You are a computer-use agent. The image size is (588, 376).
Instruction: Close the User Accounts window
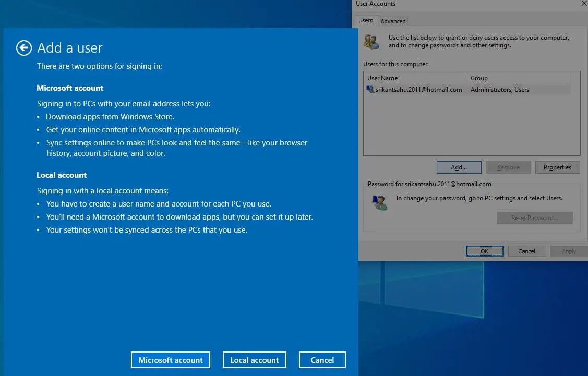[583, 4]
